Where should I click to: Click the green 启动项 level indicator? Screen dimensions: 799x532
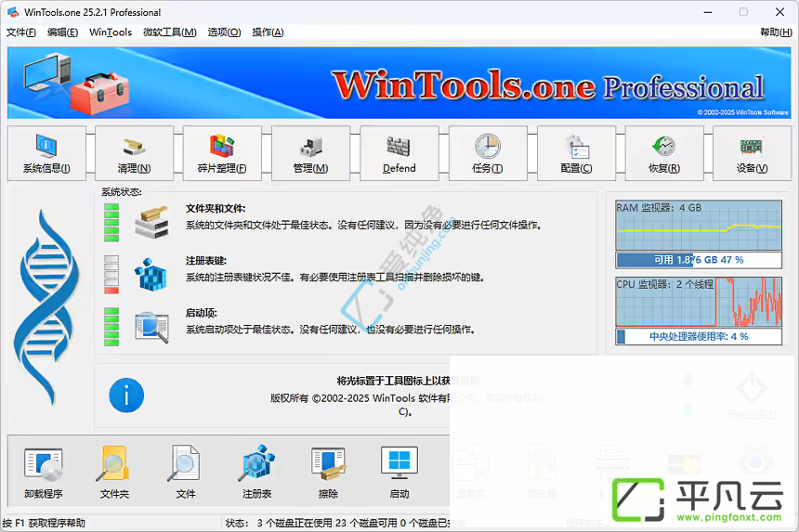(111, 327)
